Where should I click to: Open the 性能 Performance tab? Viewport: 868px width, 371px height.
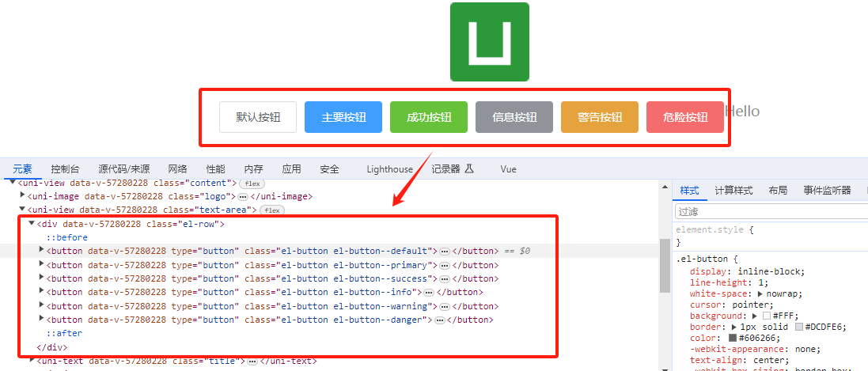(x=215, y=169)
